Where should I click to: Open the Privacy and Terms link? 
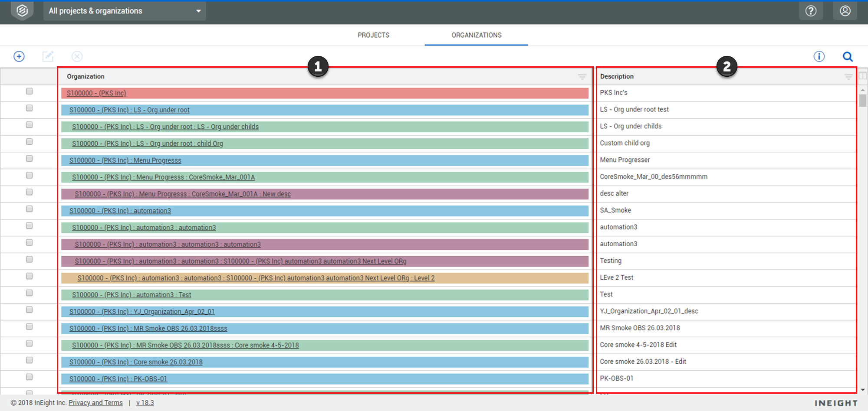coord(95,403)
